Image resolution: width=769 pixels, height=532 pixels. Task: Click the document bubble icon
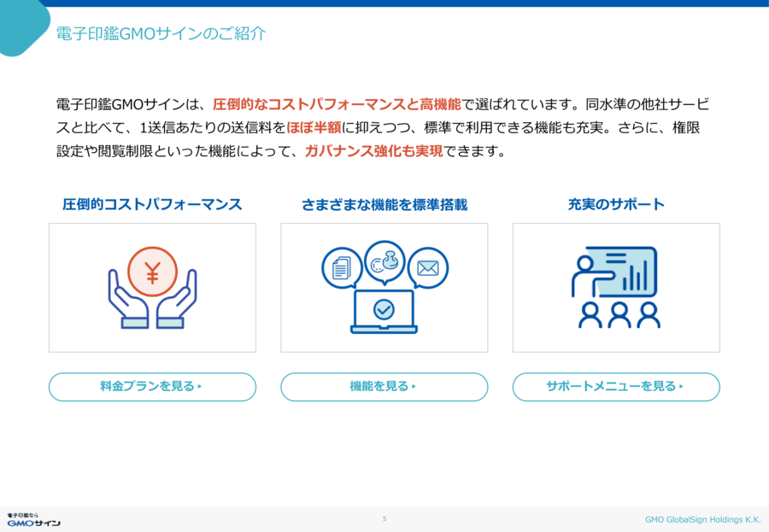click(342, 268)
